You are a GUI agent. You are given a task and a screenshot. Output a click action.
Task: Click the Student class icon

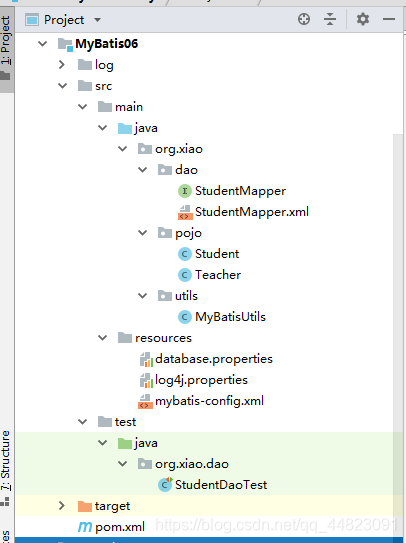(x=185, y=254)
